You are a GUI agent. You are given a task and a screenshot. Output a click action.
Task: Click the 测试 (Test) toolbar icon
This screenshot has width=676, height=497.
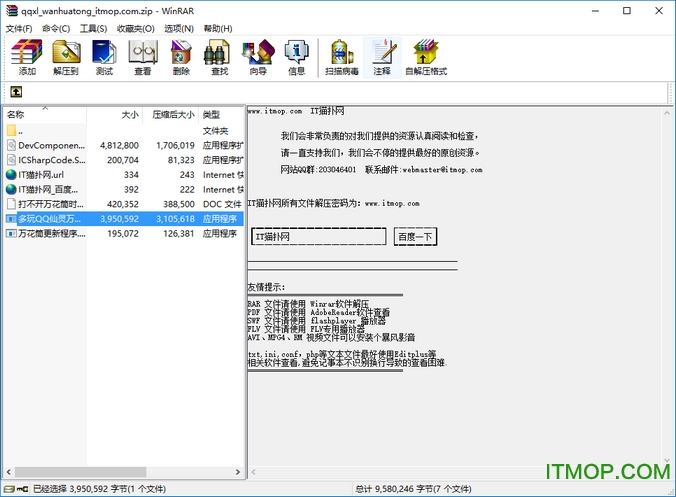click(x=104, y=57)
